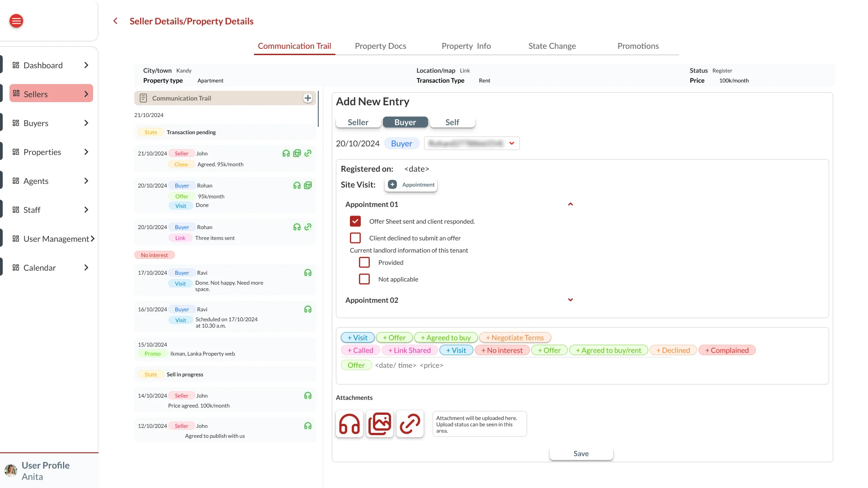Select the red Complained tag
This screenshot has width=868, height=488.
[727, 350]
